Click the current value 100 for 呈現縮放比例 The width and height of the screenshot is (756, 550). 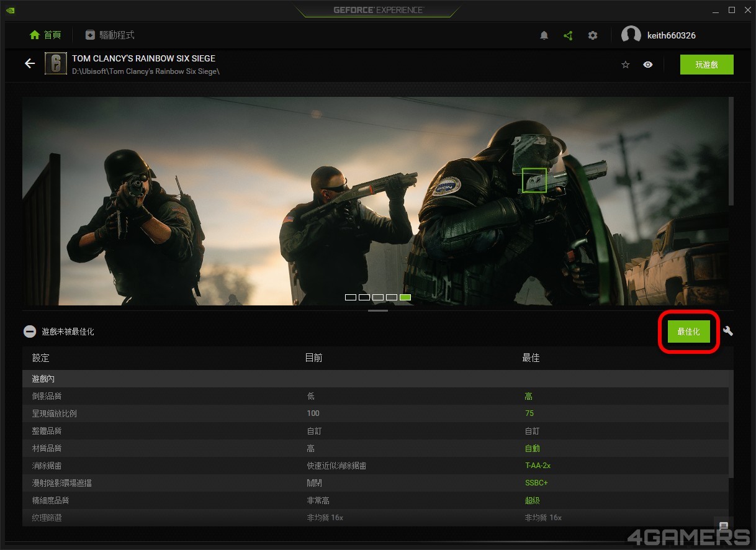point(313,413)
